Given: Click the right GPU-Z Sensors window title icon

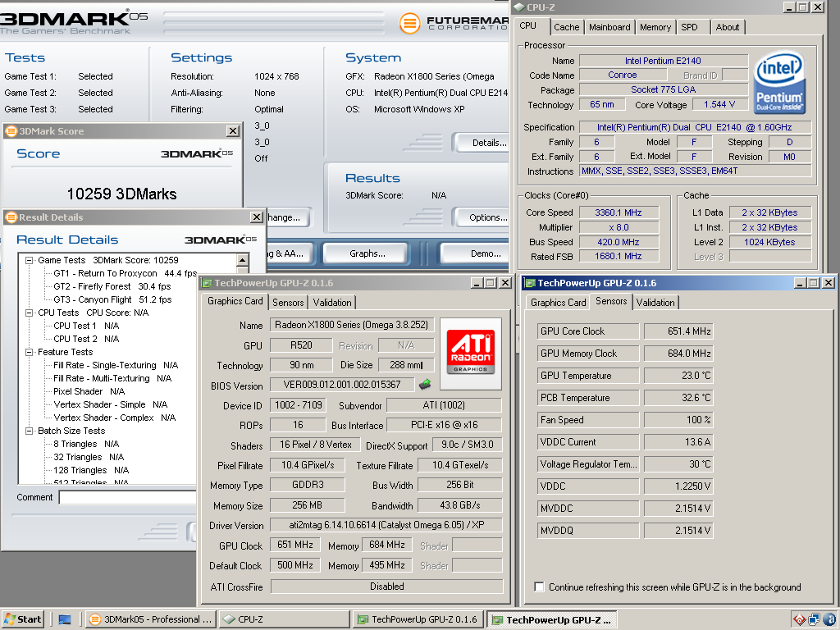Looking at the screenshot, I should pos(530,283).
